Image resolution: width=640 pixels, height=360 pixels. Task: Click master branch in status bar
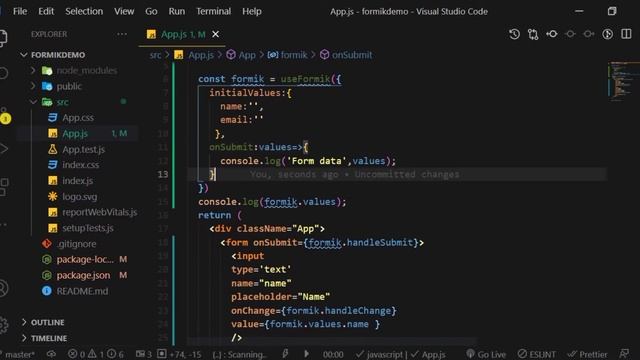pos(19,354)
